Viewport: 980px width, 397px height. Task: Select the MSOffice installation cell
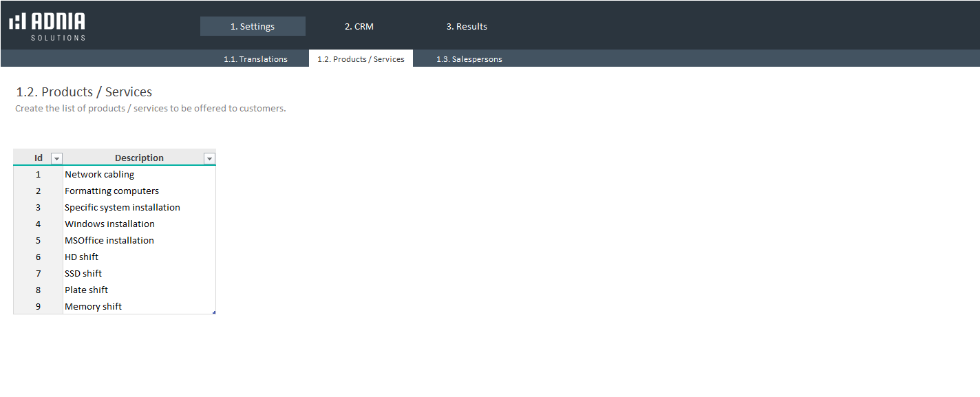[x=109, y=241]
